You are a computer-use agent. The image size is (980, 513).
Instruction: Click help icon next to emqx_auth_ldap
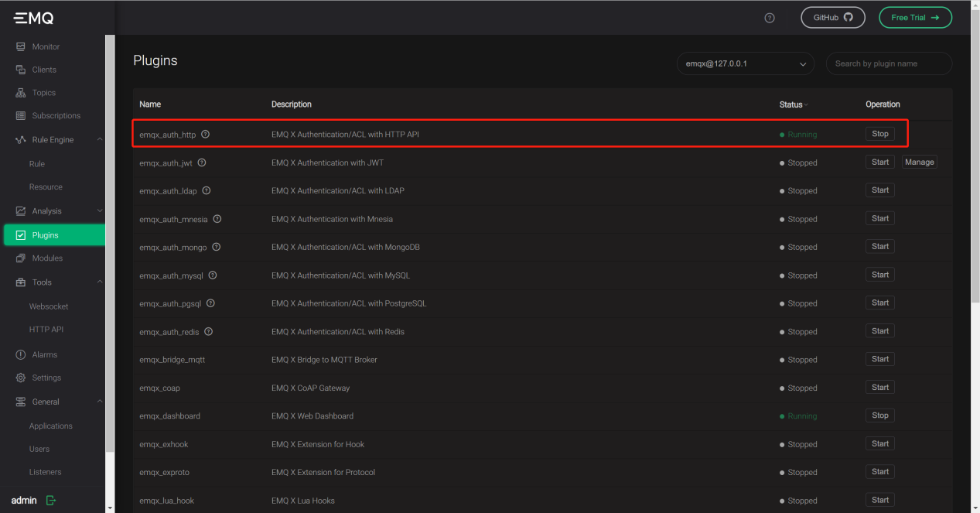pyautogui.click(x=207, y=190)
